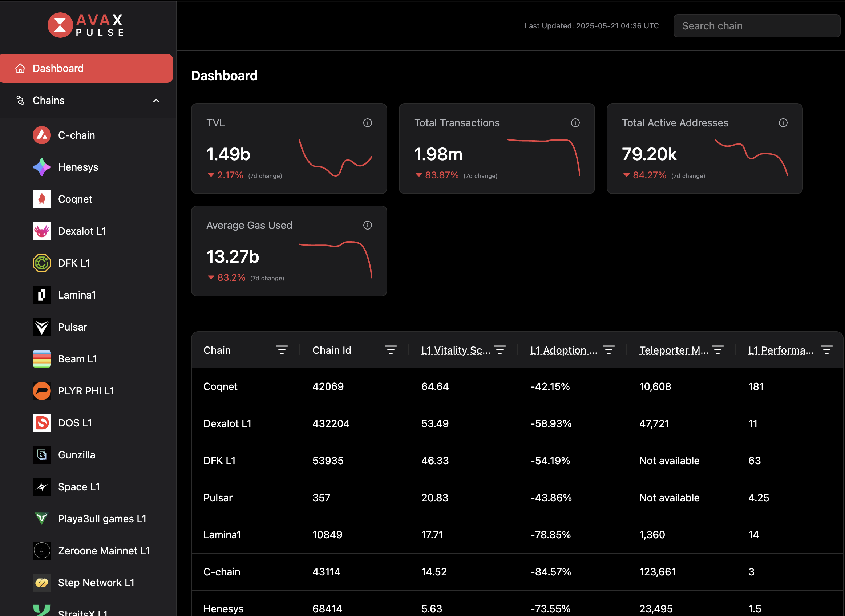This screenshot has width=845, height=616.
Task: Click the Search chain input field
Action: [757, 26]
